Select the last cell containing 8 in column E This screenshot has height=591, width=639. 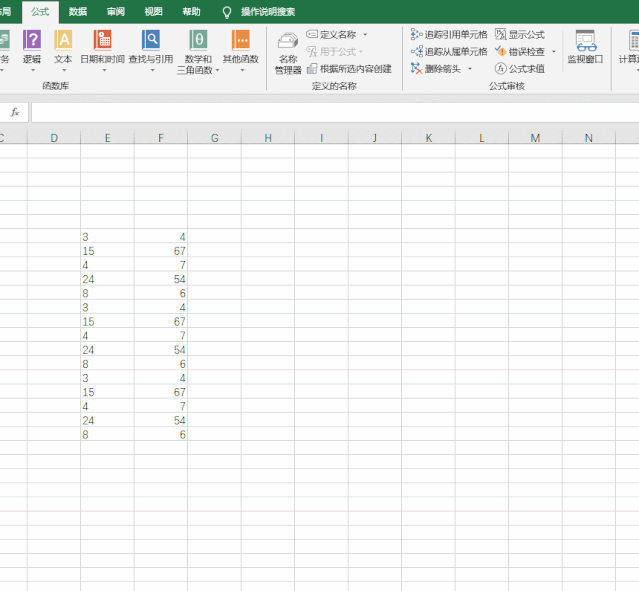tap(107, 434)
